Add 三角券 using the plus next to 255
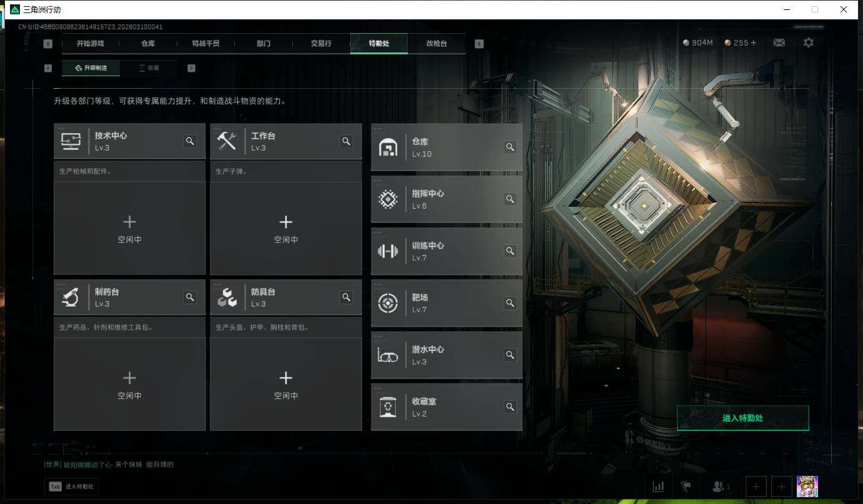Viewport: 863px width, 504px height. tap(754, 42)
